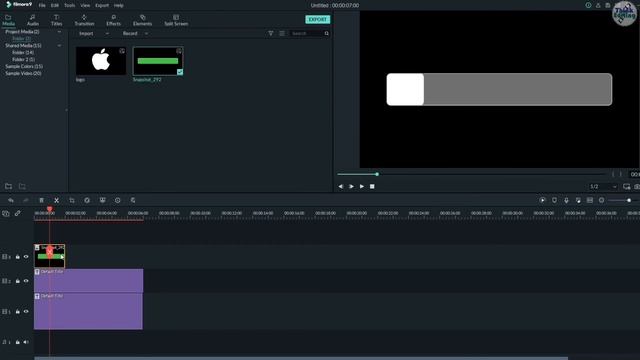Image resolution: width=640 pixels, height=360 pixels.
Task: Click the Render Preview icon on timeline toolbar
Action: coord(542,200)
